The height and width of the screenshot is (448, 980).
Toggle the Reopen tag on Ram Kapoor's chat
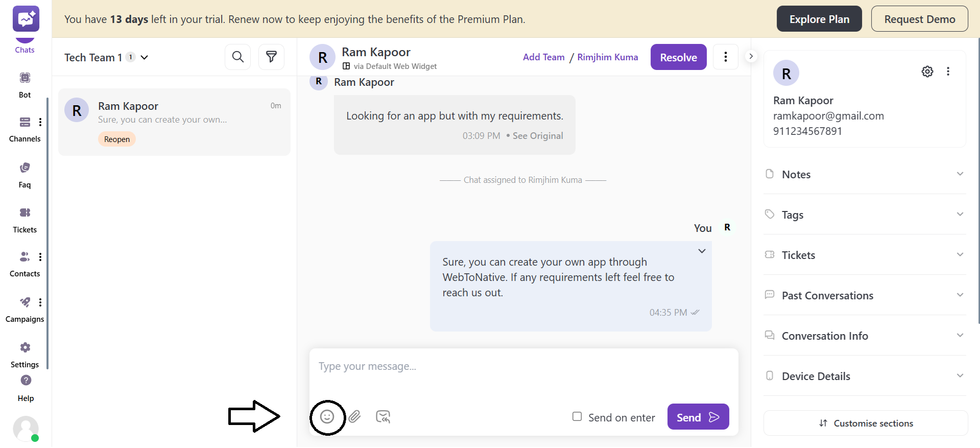click(116, 139)
